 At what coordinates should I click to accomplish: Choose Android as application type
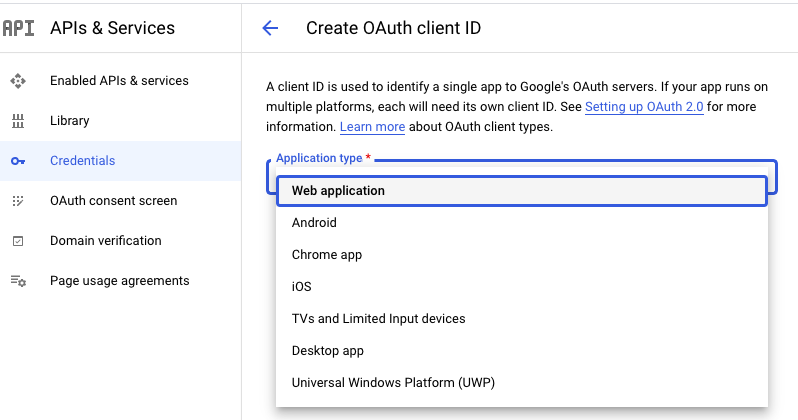point(314,223)
